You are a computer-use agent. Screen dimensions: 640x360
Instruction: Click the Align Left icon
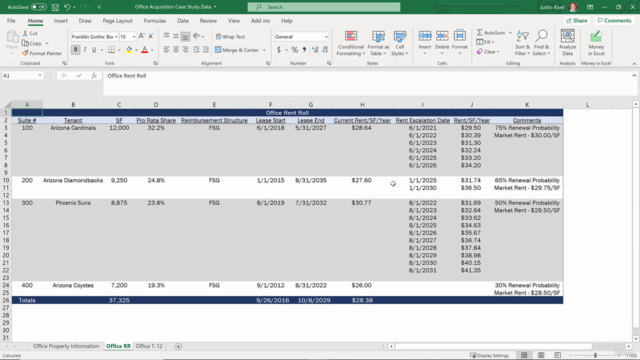pyautogui.click(x=167, y=50)
